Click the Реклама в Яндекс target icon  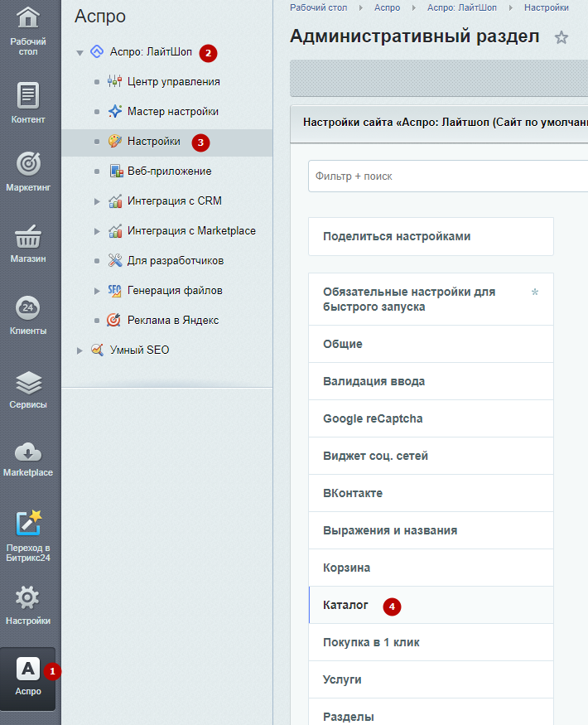coord(113,320)
